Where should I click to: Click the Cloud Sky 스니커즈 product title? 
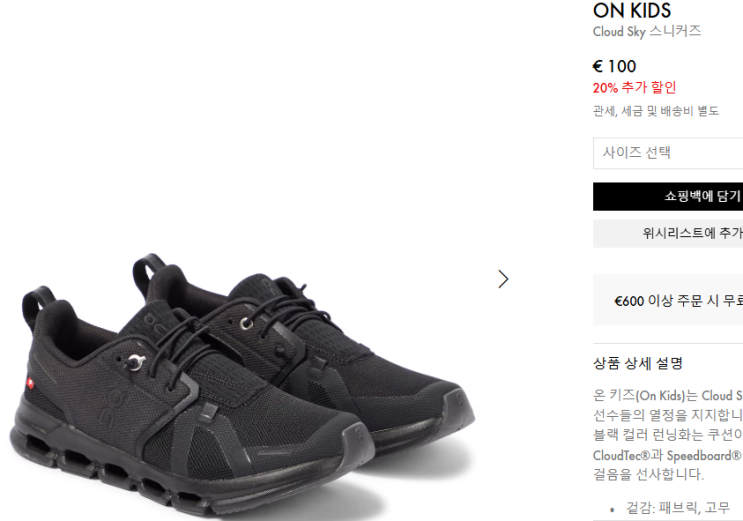pyautogui.click(x=647, y=32)
